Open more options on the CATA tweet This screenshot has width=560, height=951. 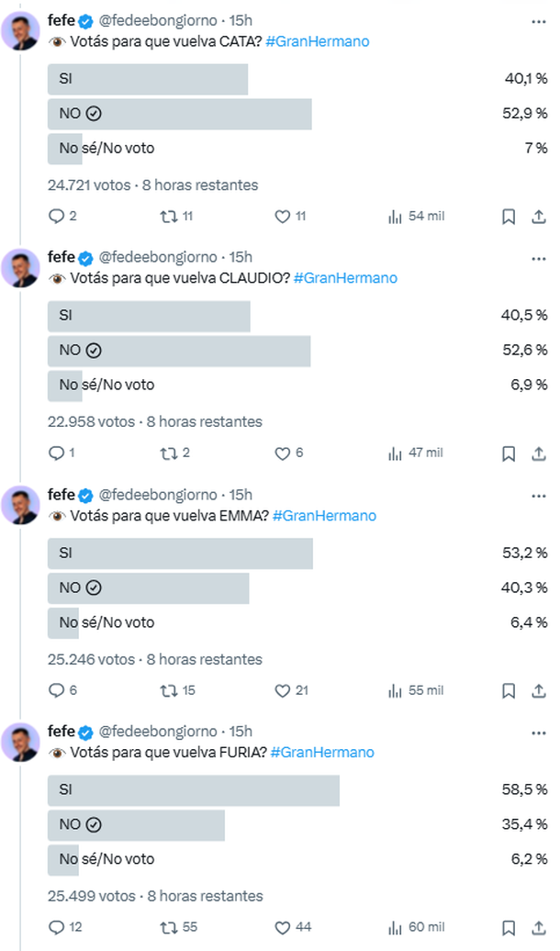[x=538, y=20]
